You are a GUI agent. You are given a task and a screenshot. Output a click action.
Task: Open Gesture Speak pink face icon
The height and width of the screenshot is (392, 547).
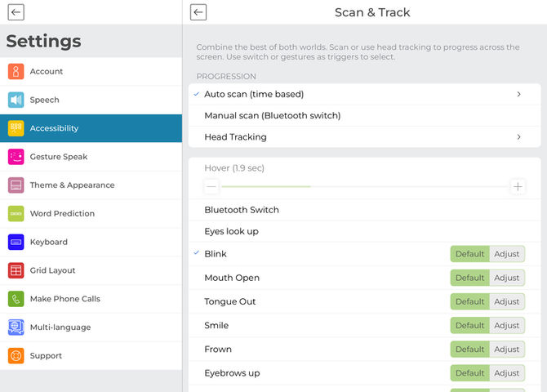16,157
